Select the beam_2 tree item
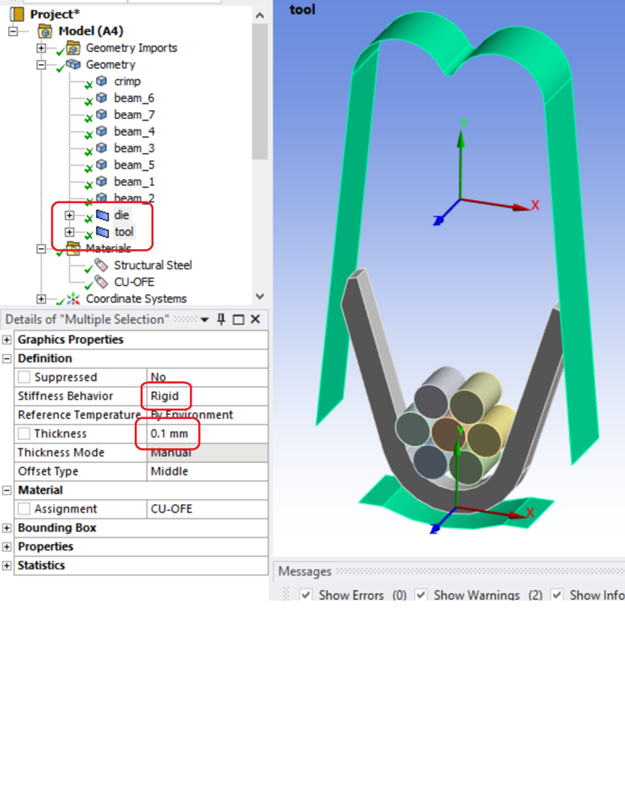The image size is (625, 787). click(x=134, y=198)
